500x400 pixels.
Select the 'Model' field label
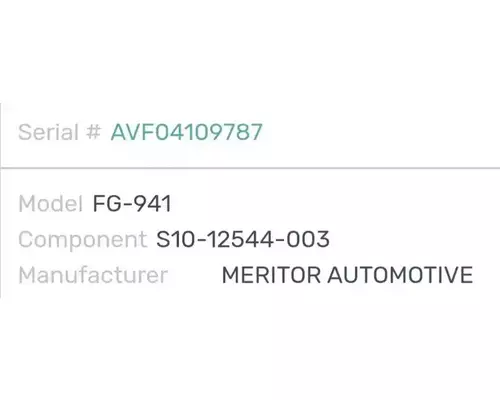[x=50, y=204]
